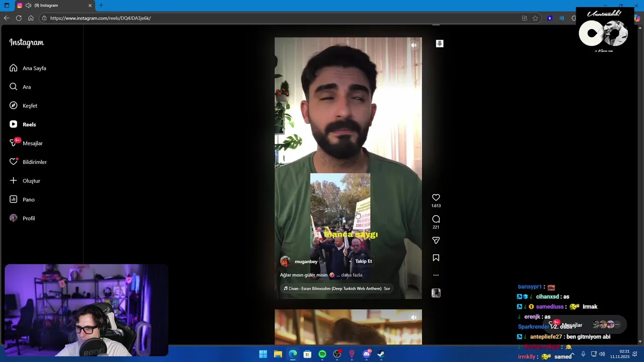This screenshot has height=362, width=644.
Task: Go to Keşfet explore page
Action: pyautogui.click(x=23, y=106)
